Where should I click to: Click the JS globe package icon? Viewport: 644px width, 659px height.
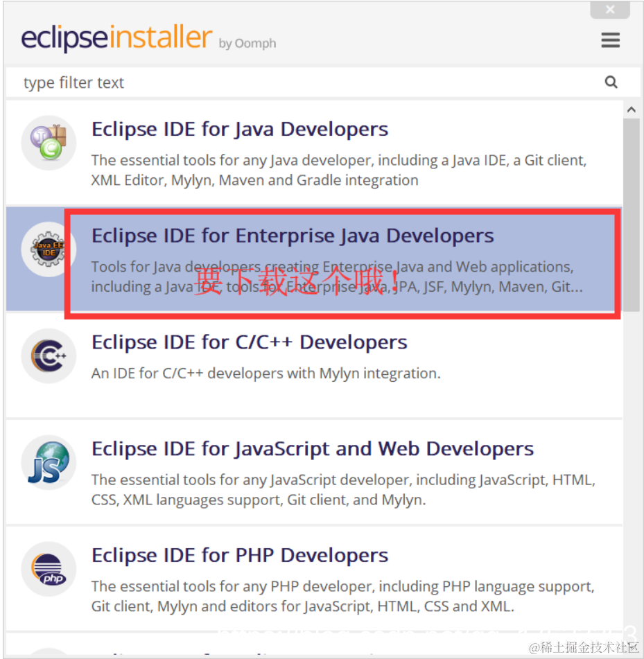pos(49,462)
